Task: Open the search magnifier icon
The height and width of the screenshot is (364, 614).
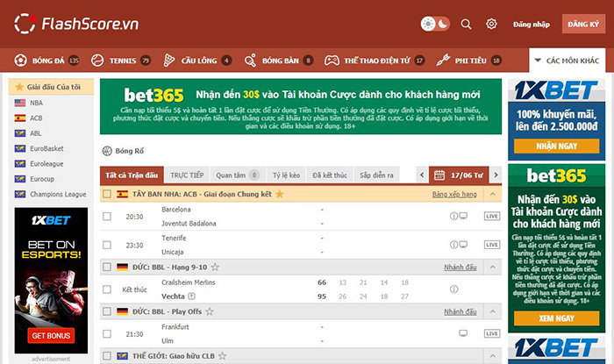Action: 466,25
